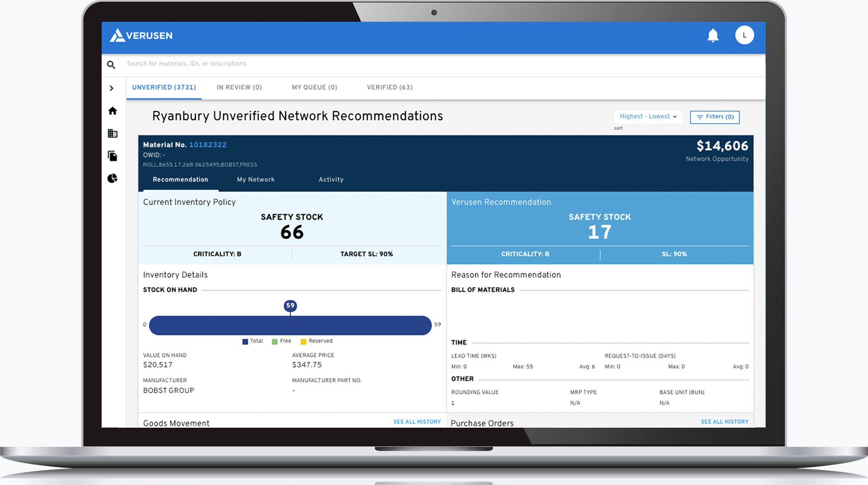Switch to the Unverified (3731) tab
Image resolution: width=868 pixels, height=485 pixels.
[164, 88]
